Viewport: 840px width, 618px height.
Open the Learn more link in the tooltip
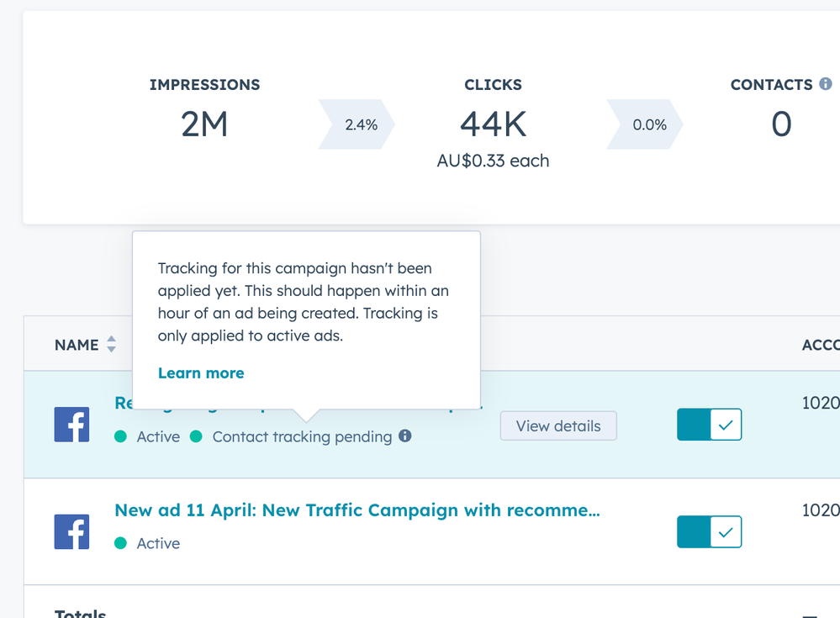pos(201,373)
